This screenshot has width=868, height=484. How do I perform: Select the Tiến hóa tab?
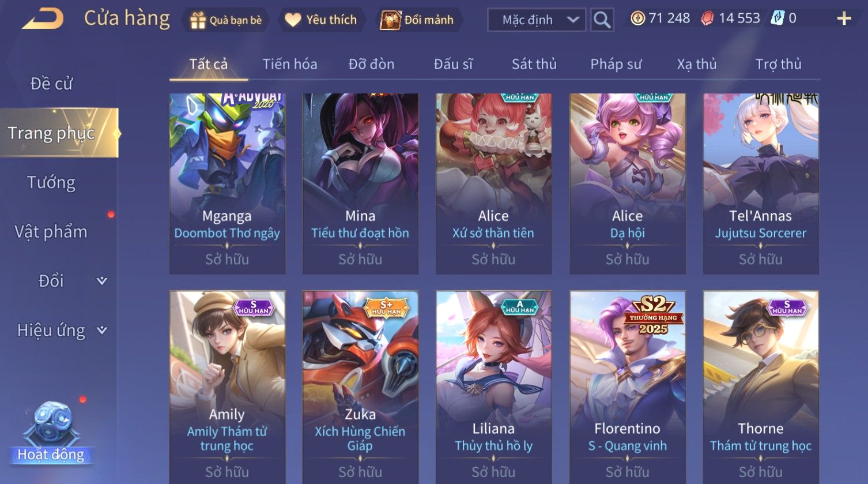290,64
